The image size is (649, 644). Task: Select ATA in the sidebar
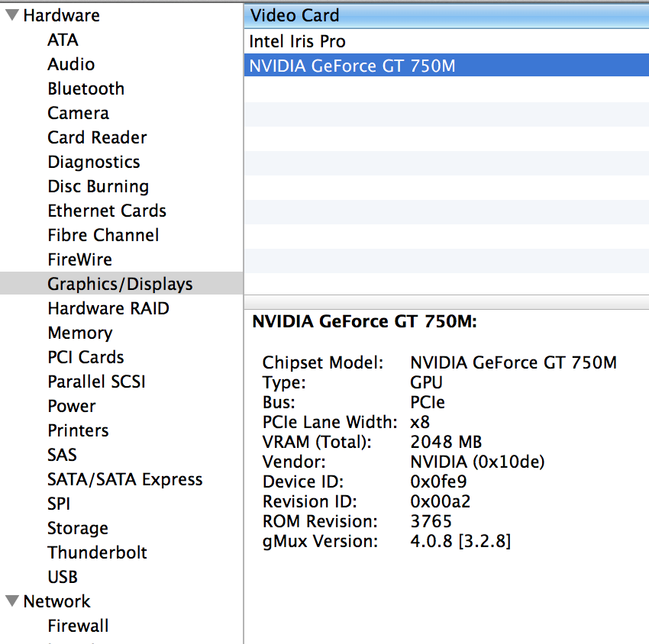click(63, 40)
